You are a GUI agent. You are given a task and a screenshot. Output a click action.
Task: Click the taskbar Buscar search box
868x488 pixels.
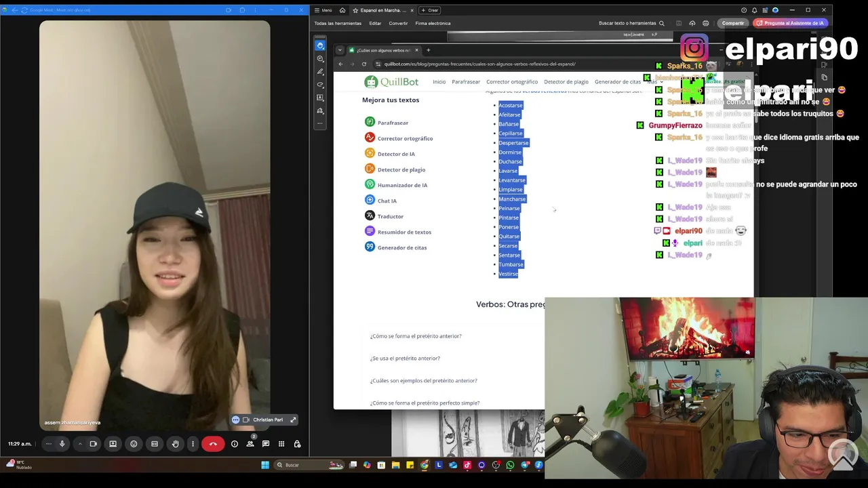pyautogui.click(x=309, y=465)
